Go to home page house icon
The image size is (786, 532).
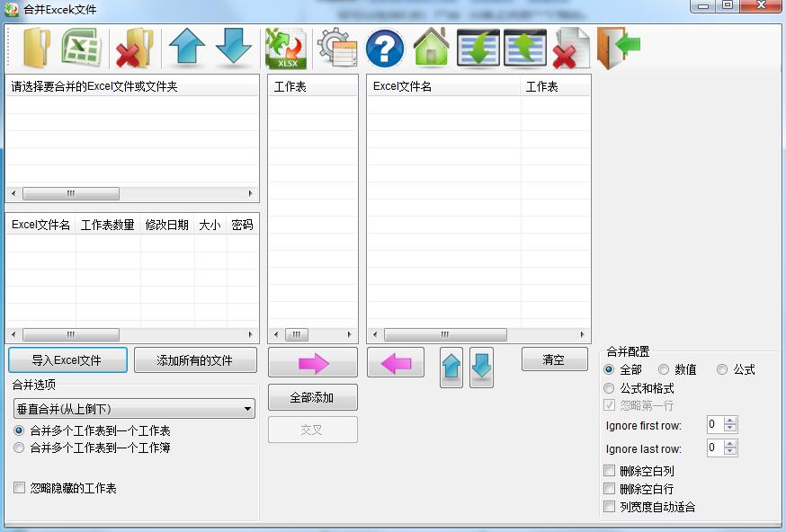click(431, 47)
